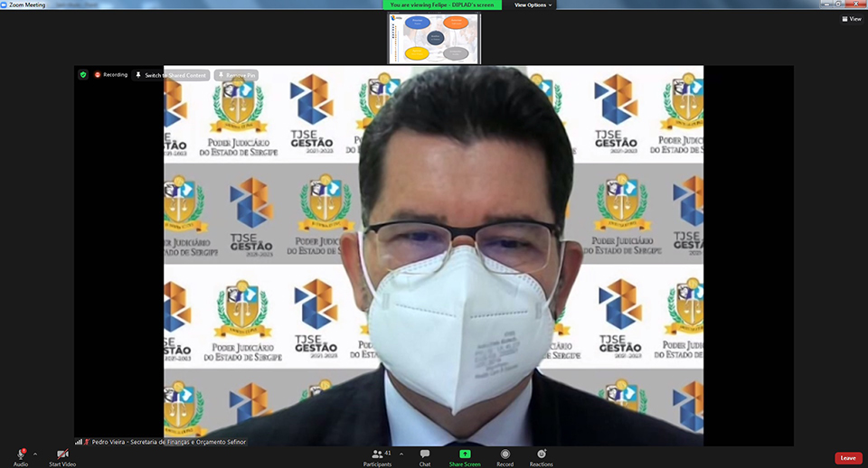Click the red Recording indicator
Viewport: 868px width, 468px height.
pos(111,75)
